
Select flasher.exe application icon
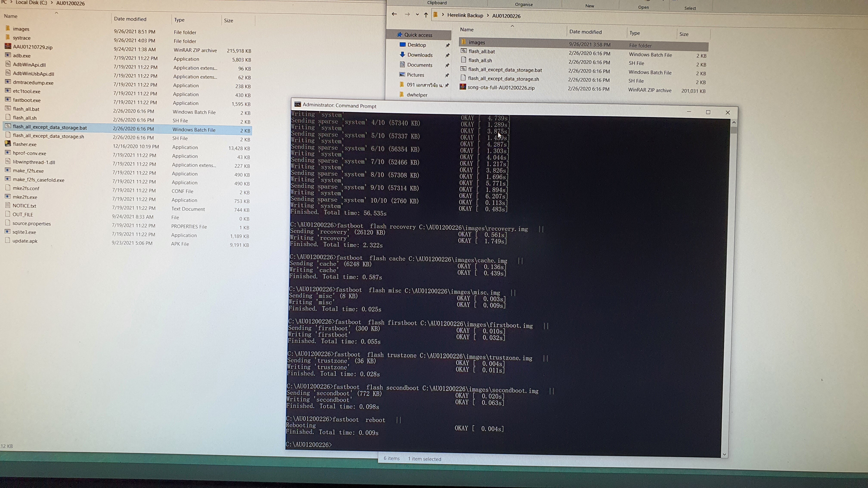[x=8, y=144]
